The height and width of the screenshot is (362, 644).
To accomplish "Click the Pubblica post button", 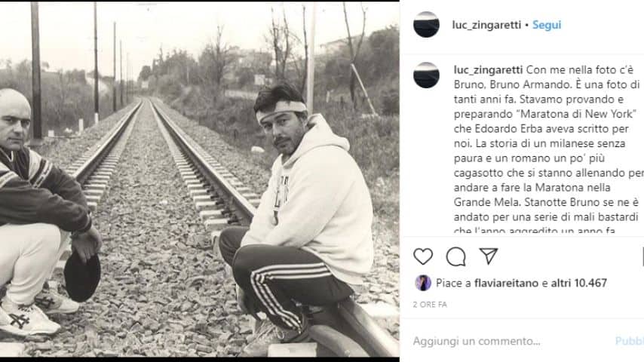I will pos(629,341).
